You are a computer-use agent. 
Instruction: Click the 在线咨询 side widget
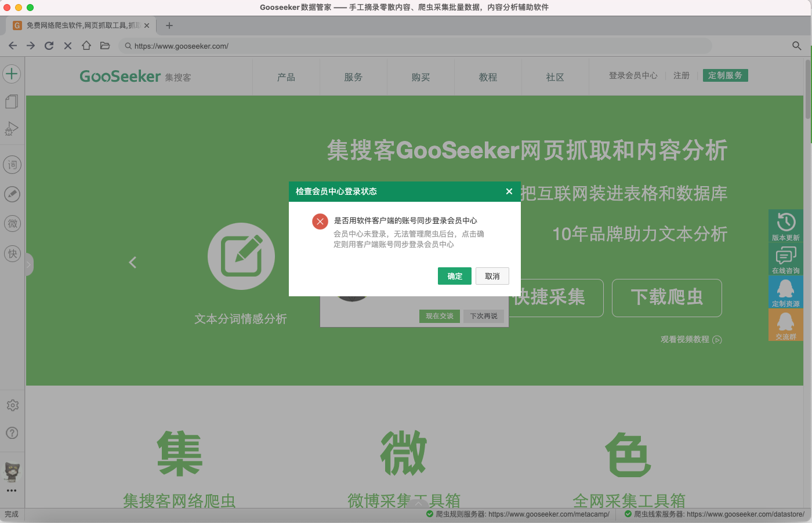tap(786, 259)
